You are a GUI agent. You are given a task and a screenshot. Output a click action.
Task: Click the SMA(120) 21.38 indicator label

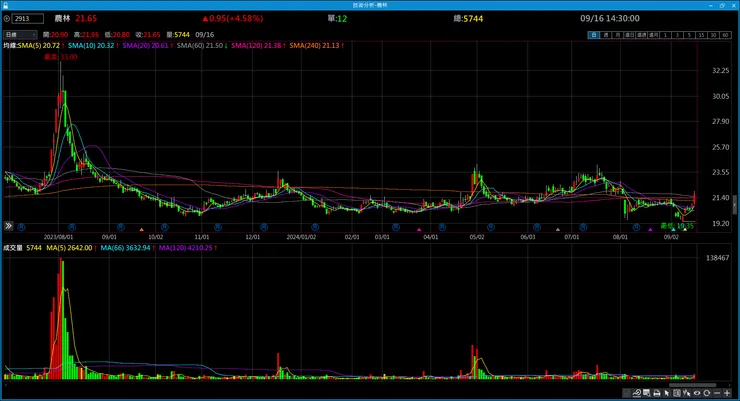coord(256,45)
